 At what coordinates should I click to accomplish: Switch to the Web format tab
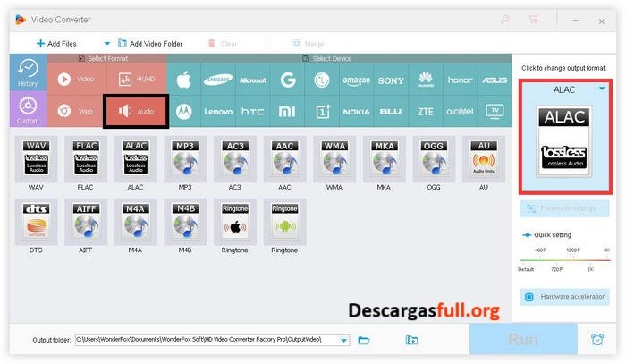[x=76, y=111]
